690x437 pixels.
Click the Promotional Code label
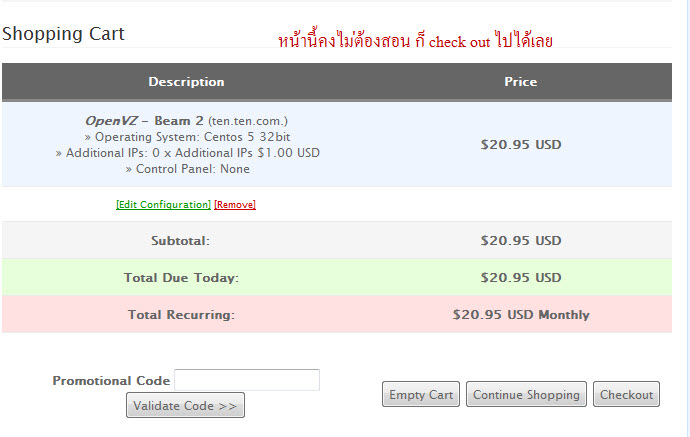coord(111,381)
